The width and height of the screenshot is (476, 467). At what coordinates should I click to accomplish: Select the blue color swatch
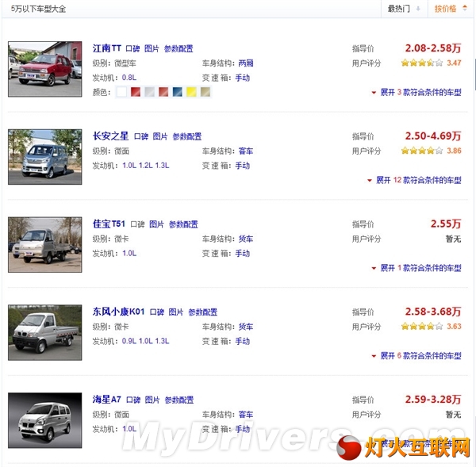177,92
